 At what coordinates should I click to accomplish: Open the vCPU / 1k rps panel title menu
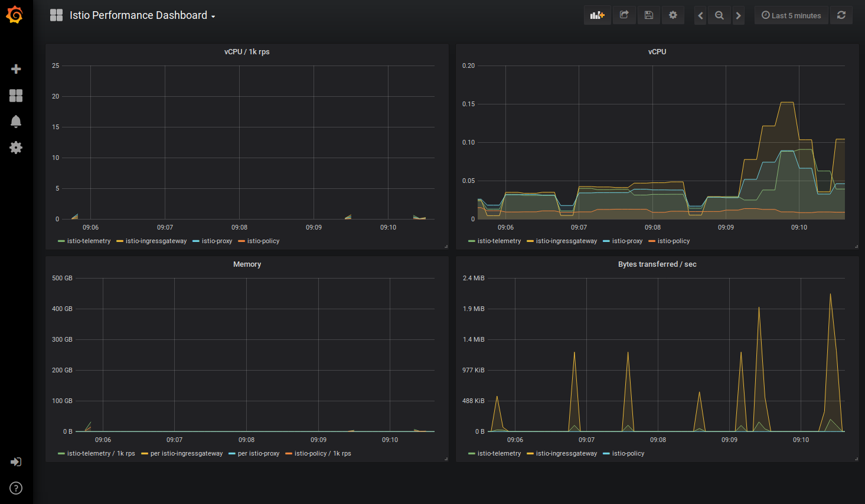(247, 52)
